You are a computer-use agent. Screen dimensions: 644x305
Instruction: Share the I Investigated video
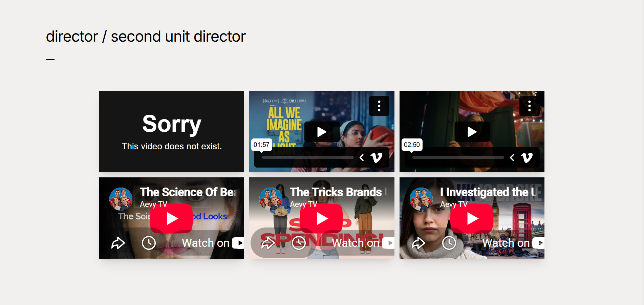point(418,243)
